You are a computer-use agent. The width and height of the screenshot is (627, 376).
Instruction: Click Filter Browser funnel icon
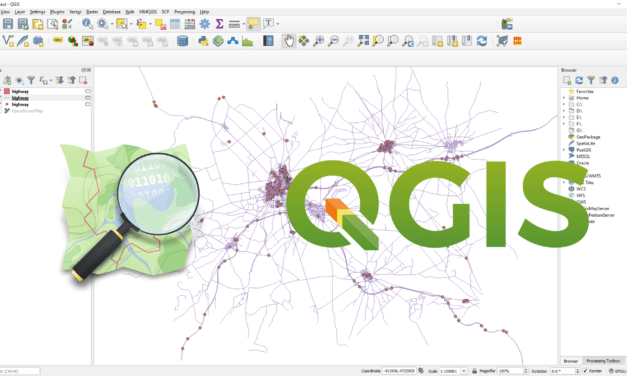[x=591, y=80]
